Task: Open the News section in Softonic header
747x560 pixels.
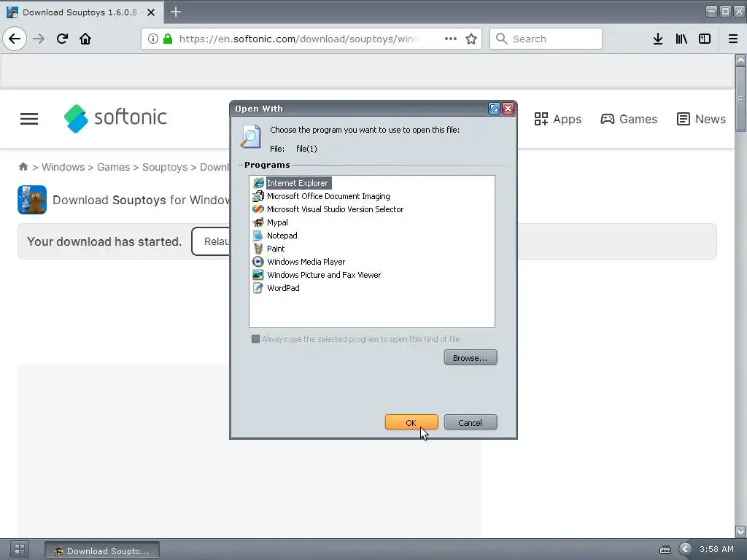Action: coord(701,119)
